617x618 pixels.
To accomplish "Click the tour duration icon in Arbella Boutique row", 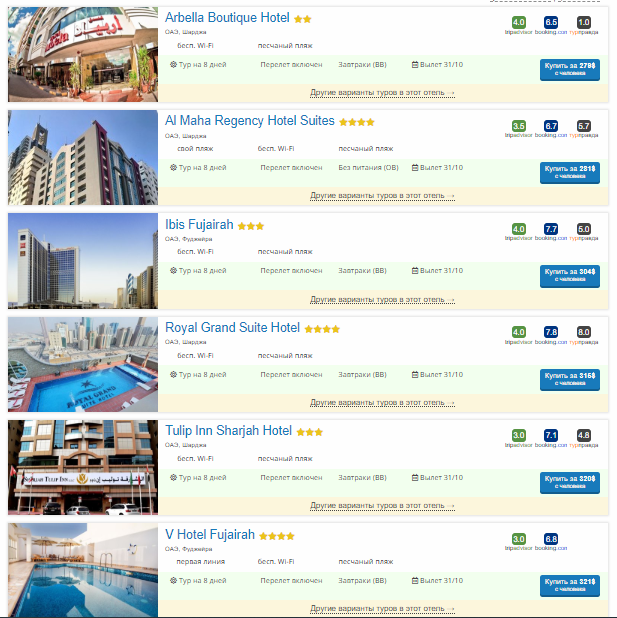I will coord(173,65).
